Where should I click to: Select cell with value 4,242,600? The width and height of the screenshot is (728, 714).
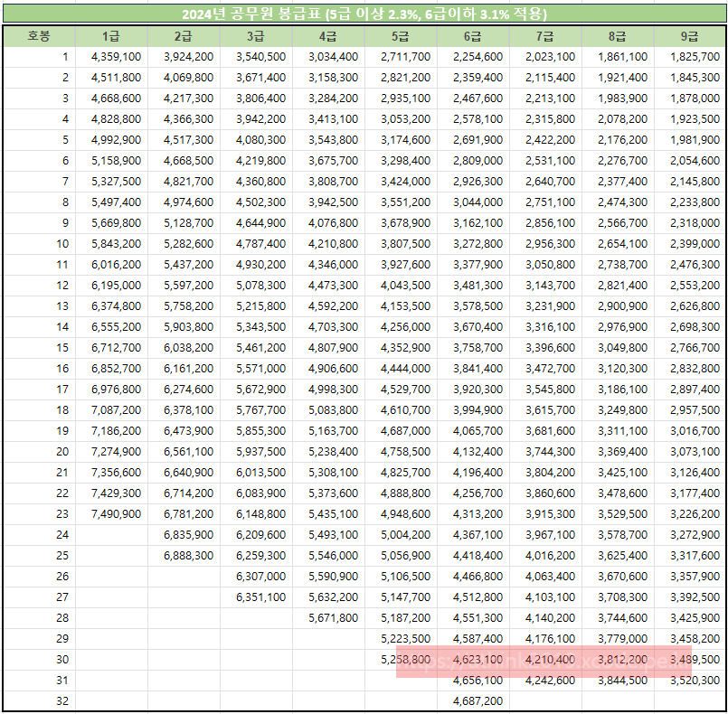545,681
